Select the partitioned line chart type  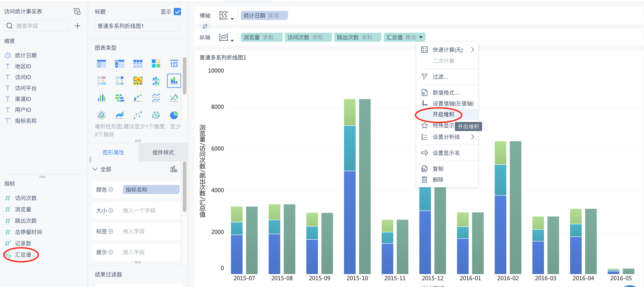point(156,98)
